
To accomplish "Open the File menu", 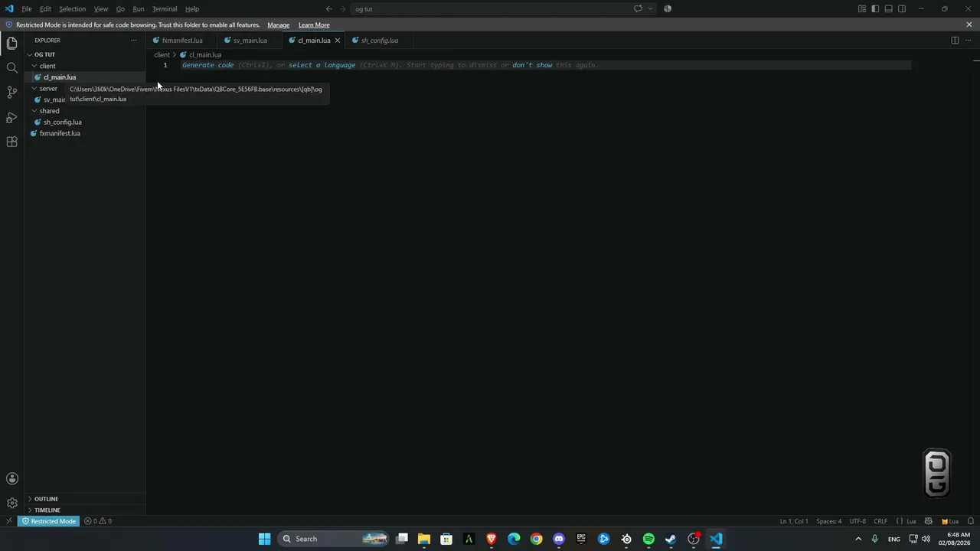I will point(27,9).
